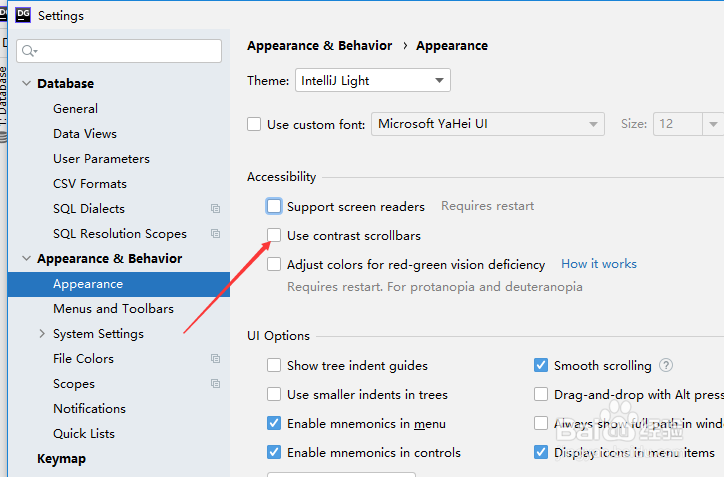Click the copy icon beside SQL Resolution Scopes

(x=215, y=234)
